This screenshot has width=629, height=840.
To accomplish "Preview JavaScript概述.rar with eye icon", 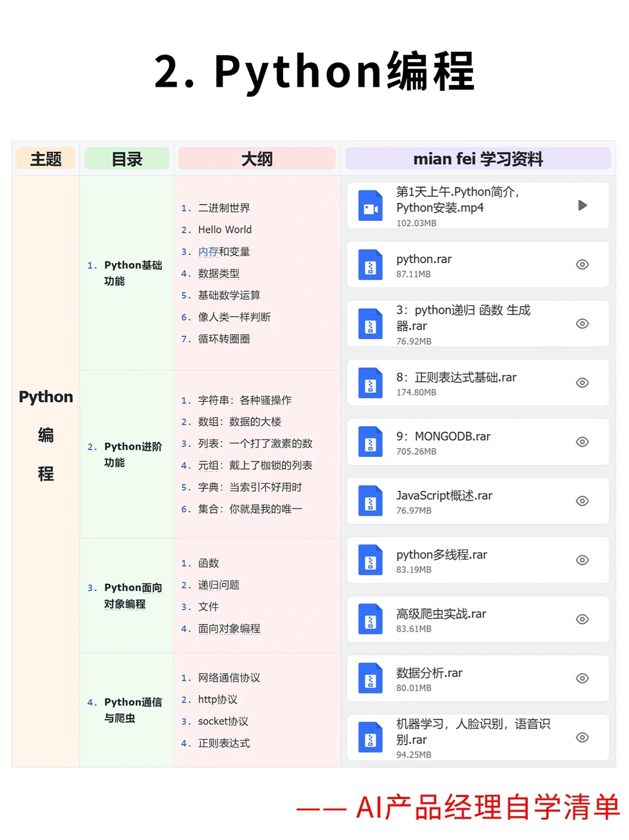I will pyautogui.click(x=582, y=501).
